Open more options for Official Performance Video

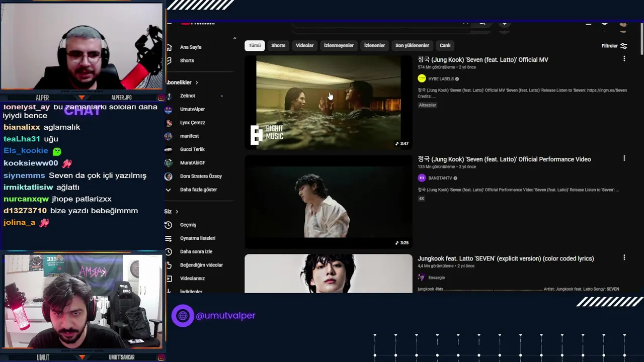coord(624,158)
